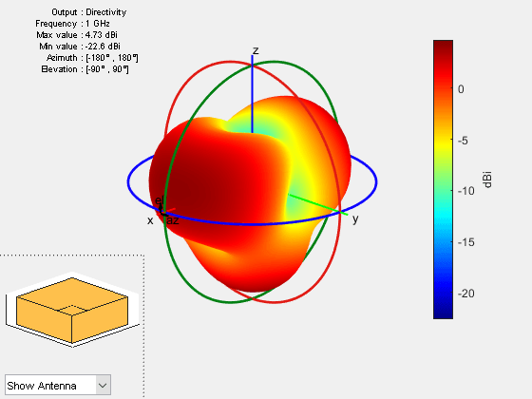Click the el elevation indicator label
Viewport: 532px width, 399px height.
159,200
